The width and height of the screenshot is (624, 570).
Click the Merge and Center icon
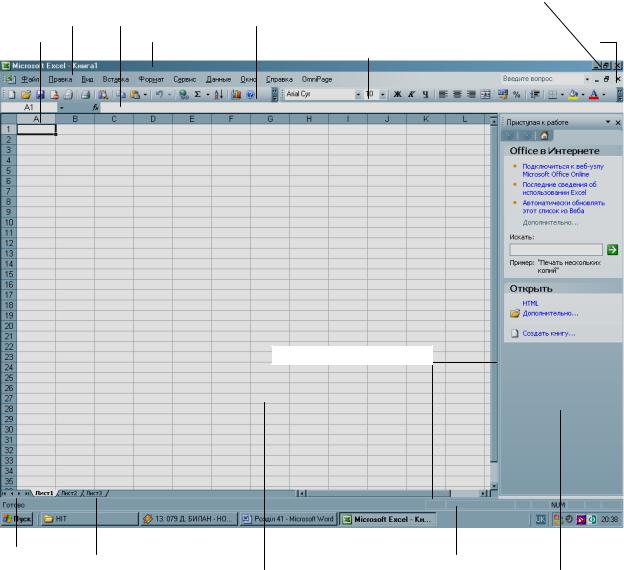(486, 95)
